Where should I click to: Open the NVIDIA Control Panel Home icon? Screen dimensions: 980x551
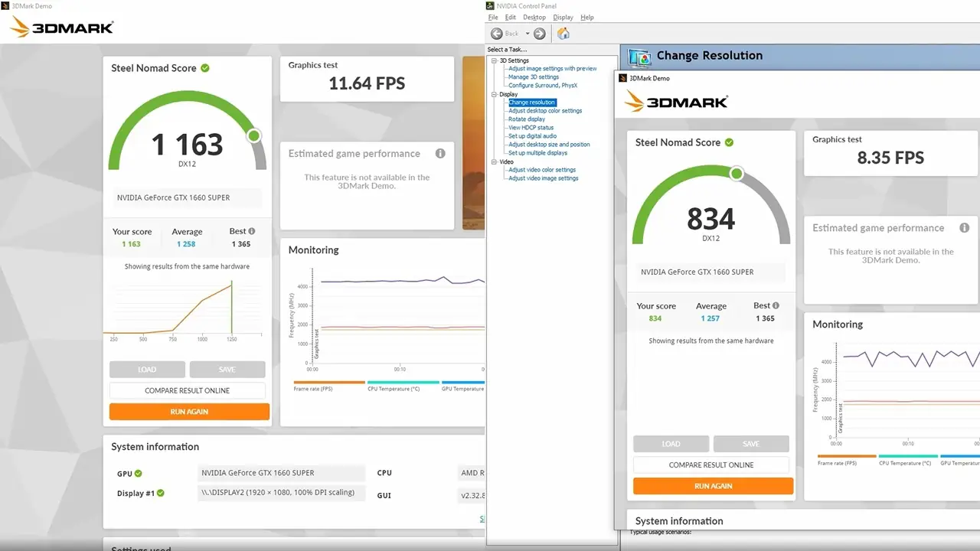click(x=563, y=34)
